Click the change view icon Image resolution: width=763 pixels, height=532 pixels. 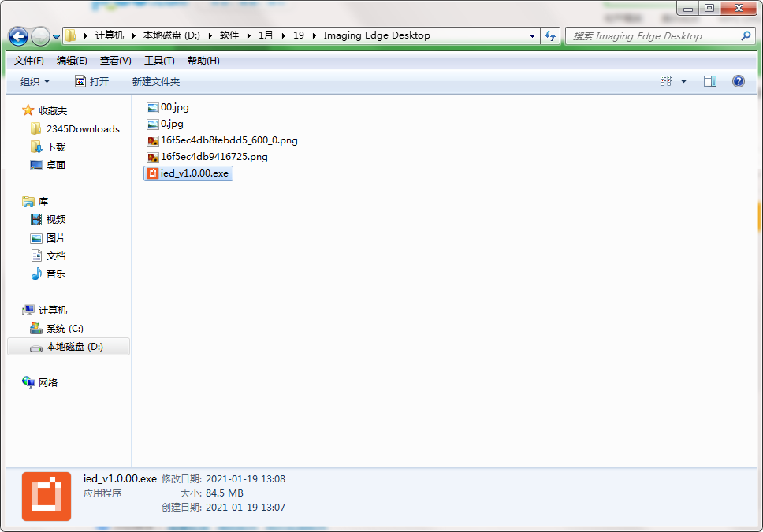666,81
